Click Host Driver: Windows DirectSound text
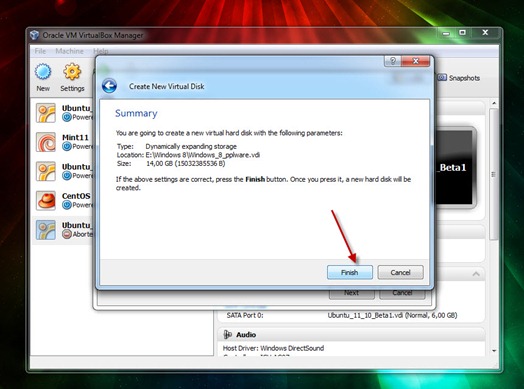 (273, 348)
